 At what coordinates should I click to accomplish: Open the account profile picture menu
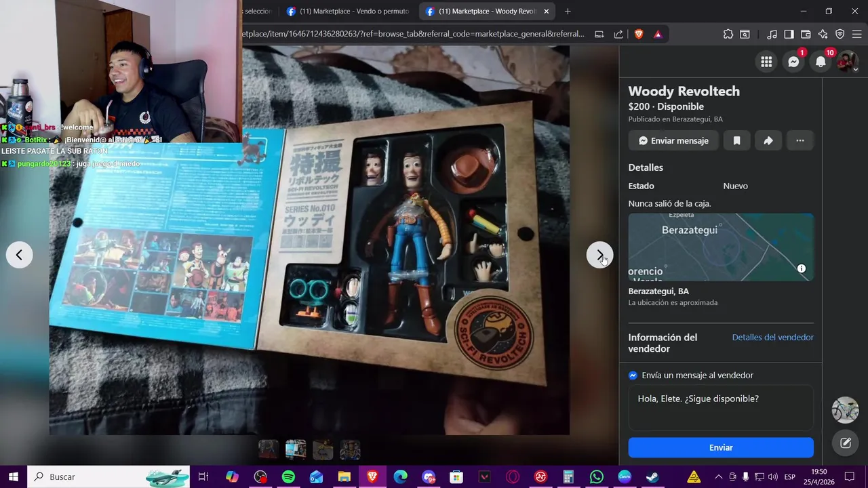(848, 62)
